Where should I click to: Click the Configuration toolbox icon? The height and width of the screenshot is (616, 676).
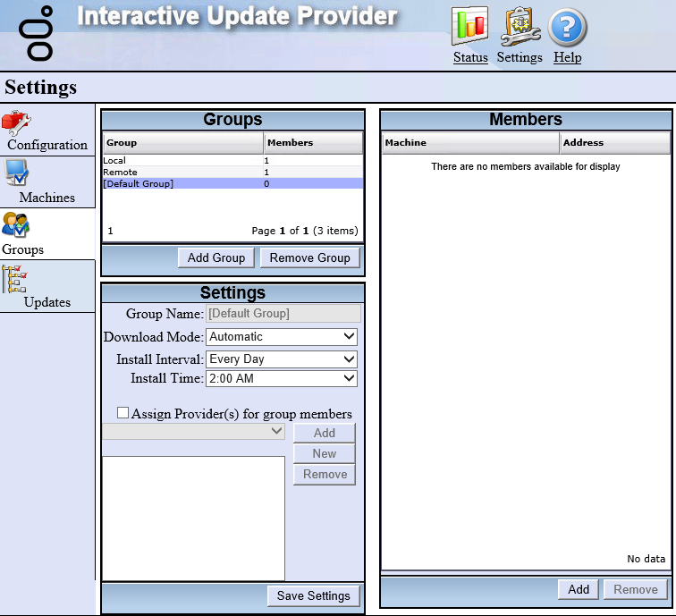[16, 122]
